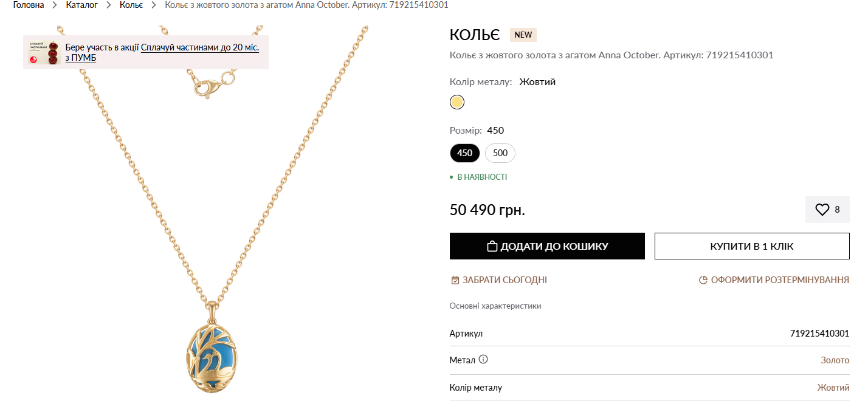This screenshot has height=401, width=868.
Task: Open Жовтий metal color attribute link
Action: [x=833, y=388]
